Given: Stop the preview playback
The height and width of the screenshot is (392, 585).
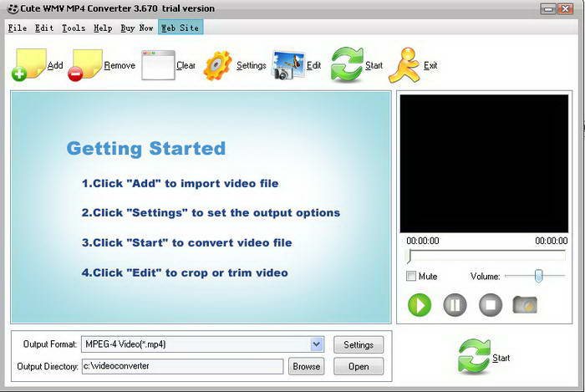Looking at the screenshot, I should [491, 305].
